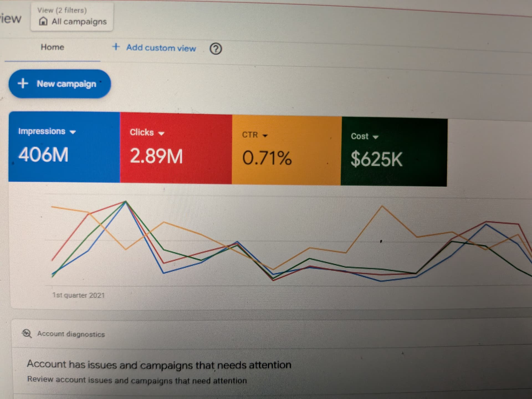The width and height of the screenshot is (532, 399).
Task: Select the dark green Cost $625K card
Action: [x=394, y=152]
